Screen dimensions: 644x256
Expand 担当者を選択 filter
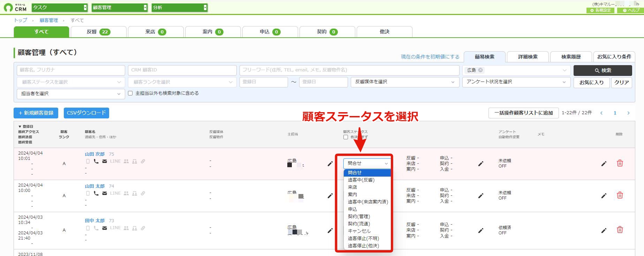click(x=71, y=94)
